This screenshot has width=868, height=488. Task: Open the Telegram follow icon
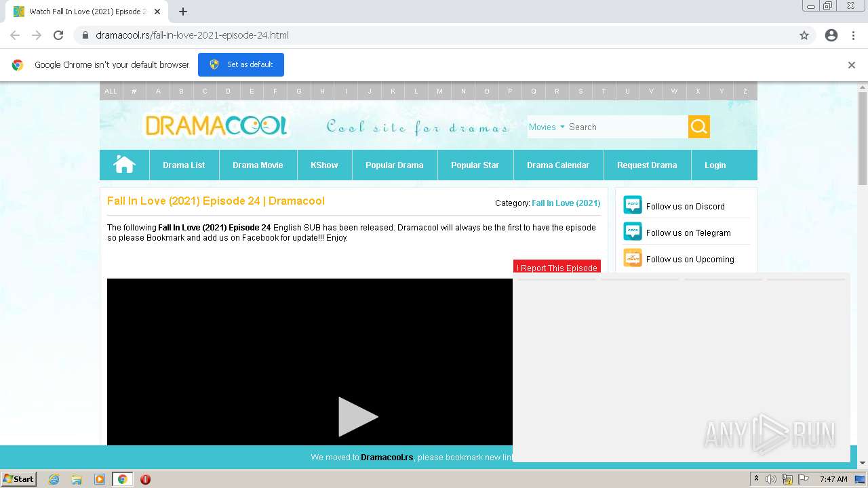[x=633, y=232]
